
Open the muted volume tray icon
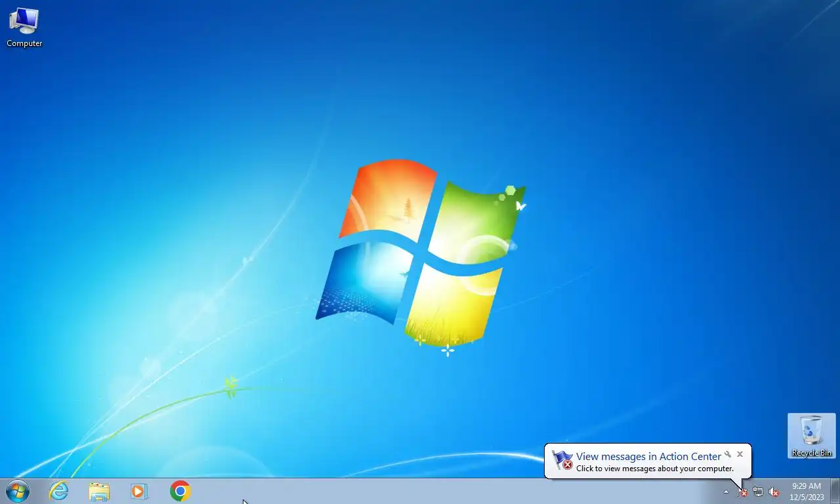[x=774, y=492]
